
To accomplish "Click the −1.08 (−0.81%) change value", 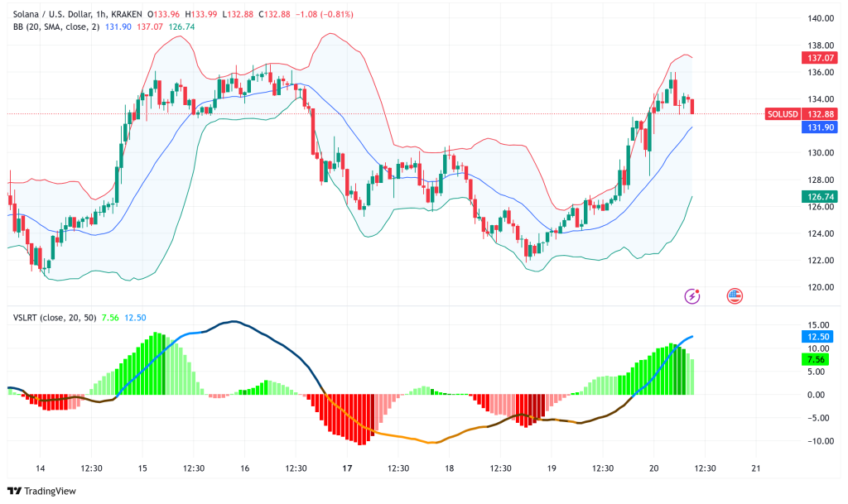I will pyautogui.click(x=324, y=15).
